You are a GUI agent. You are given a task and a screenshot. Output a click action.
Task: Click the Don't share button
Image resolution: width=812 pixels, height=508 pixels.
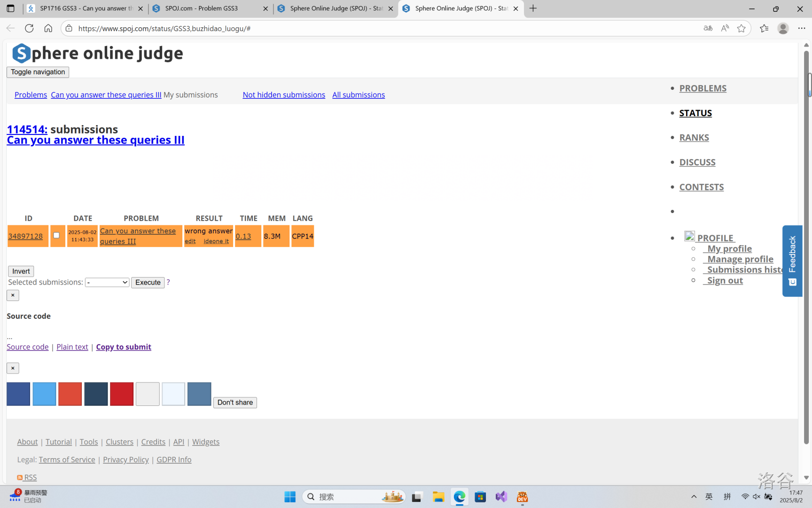coord(235,403)
